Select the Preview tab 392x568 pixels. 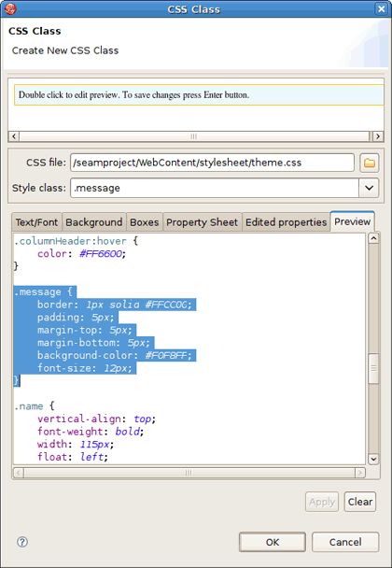click(x=352, y=221)
